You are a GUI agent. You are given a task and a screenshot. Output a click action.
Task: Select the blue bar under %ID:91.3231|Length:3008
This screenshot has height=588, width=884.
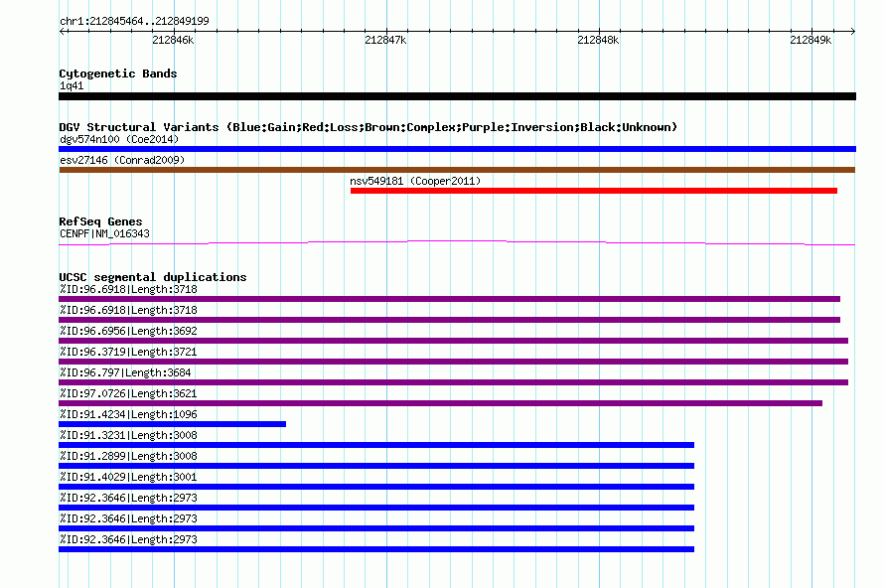coord(376,445)
